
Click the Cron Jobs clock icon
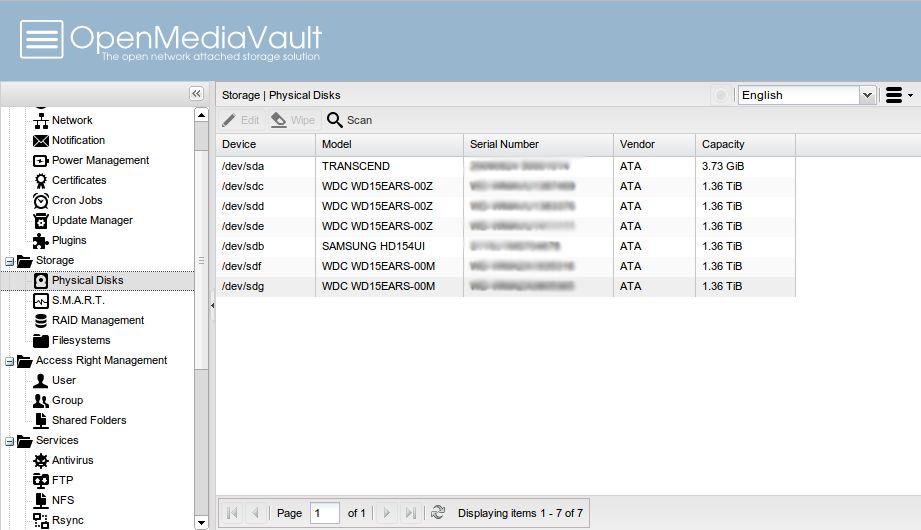click(41, 200)
